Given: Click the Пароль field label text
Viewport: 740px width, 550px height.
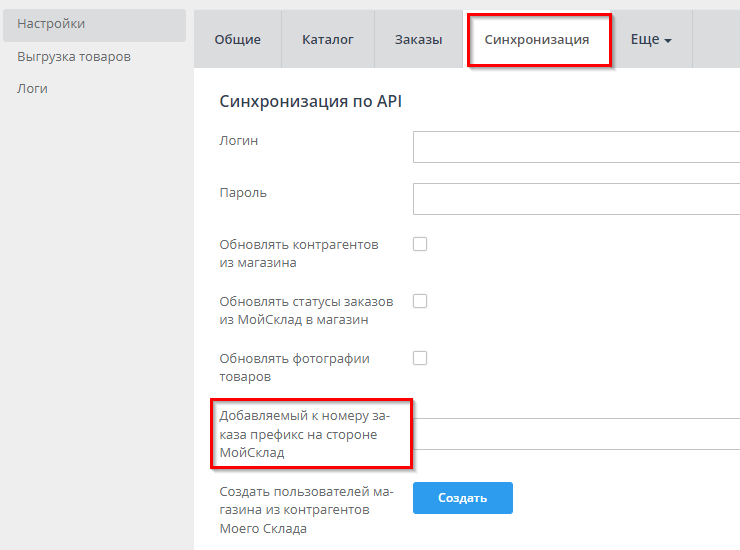Looking at the screenshot, I should [243, 192].
